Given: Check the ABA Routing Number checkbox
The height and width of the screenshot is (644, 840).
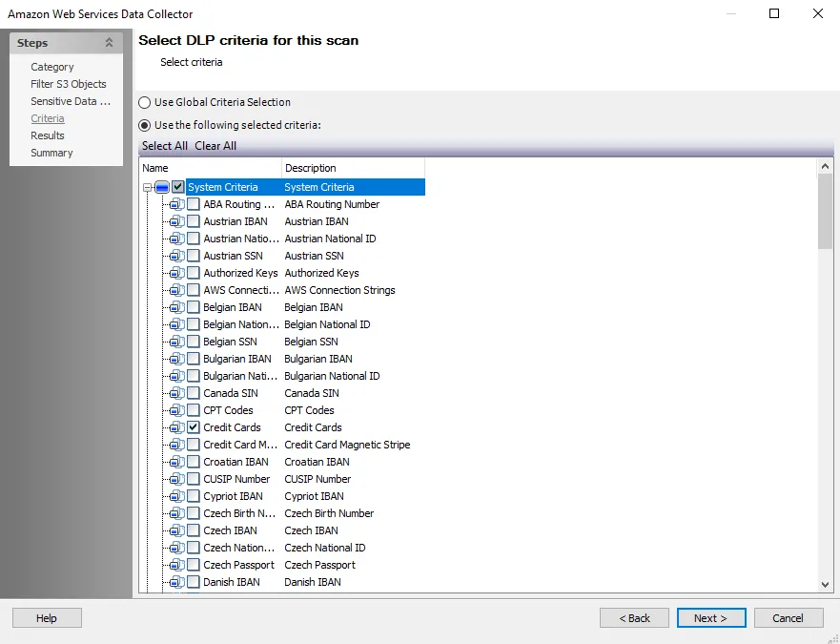Looking at the screenshot, I should pos(194,204).
